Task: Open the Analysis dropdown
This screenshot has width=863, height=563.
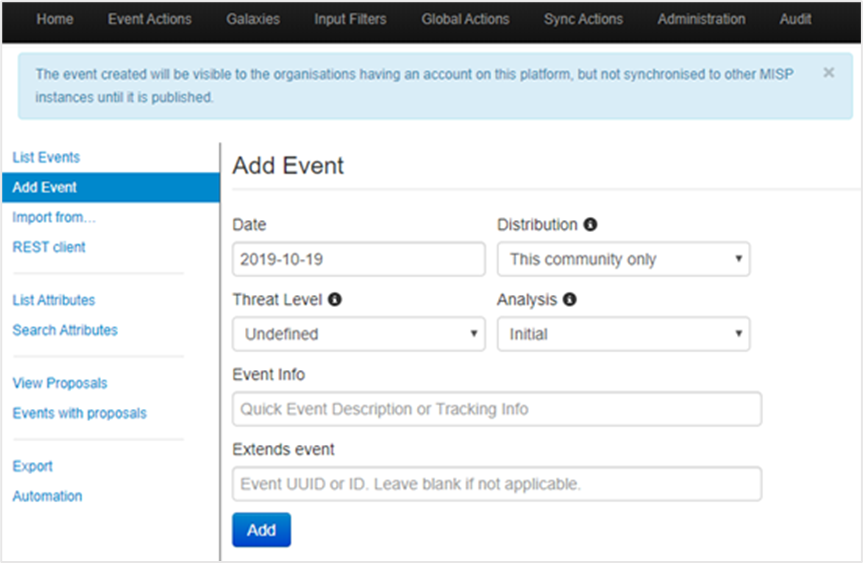Action: (x=624, y=334)
